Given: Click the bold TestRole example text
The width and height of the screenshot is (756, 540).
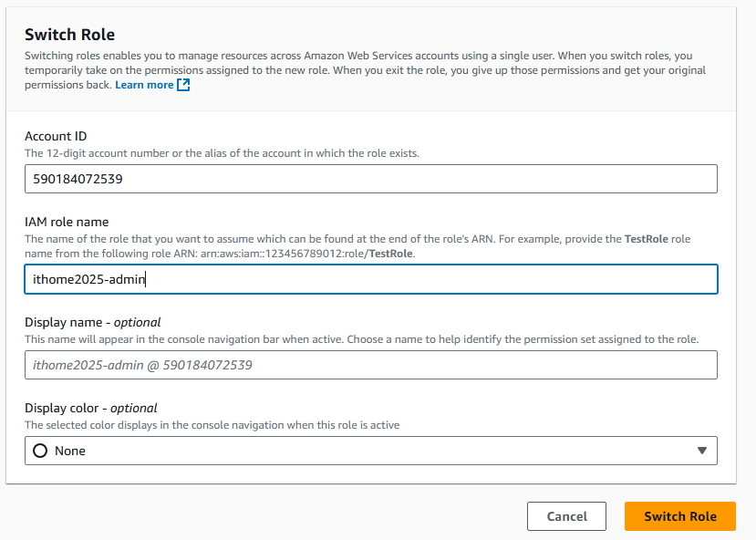Looking at the screenshot, I should [647, 239].
